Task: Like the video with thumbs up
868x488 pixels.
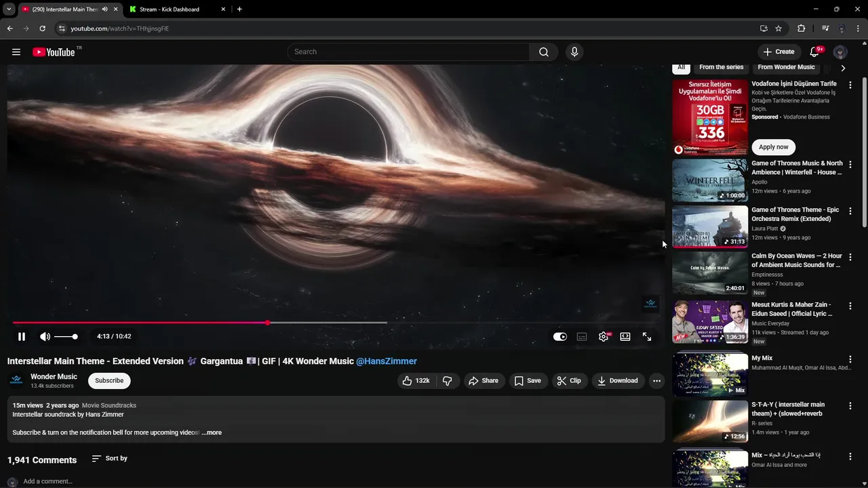Action: click(x=416, y=381)
